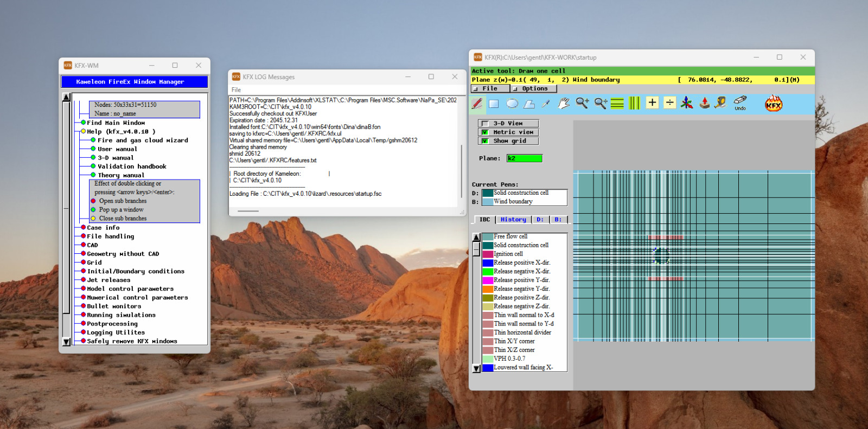Switch to the B: tab
Viewport: 868px width, 429px height.
[558, 220]
